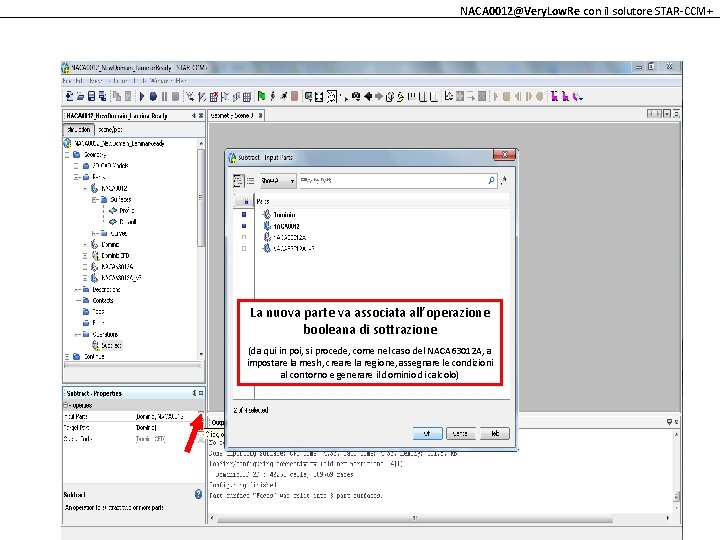Click the leftmost pink toolbar icon
The image size is (720, 540).
pos(554,96)
